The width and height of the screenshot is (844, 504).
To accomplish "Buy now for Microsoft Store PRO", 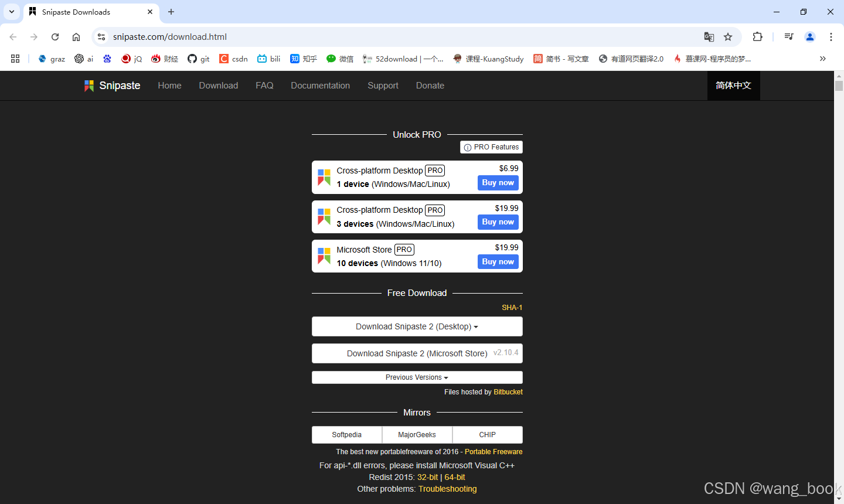I will (x=498, y=262).
